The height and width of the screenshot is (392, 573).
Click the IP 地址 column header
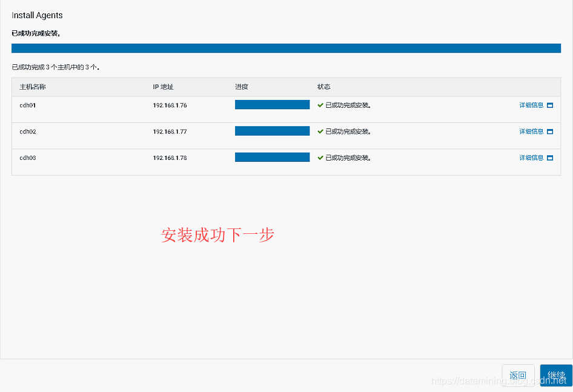(163, 87)
